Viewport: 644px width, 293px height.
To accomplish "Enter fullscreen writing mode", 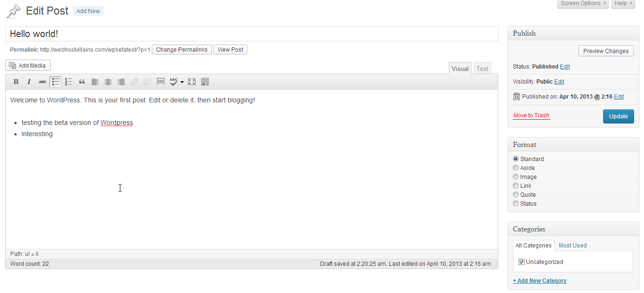I will [x=192, y=82].
